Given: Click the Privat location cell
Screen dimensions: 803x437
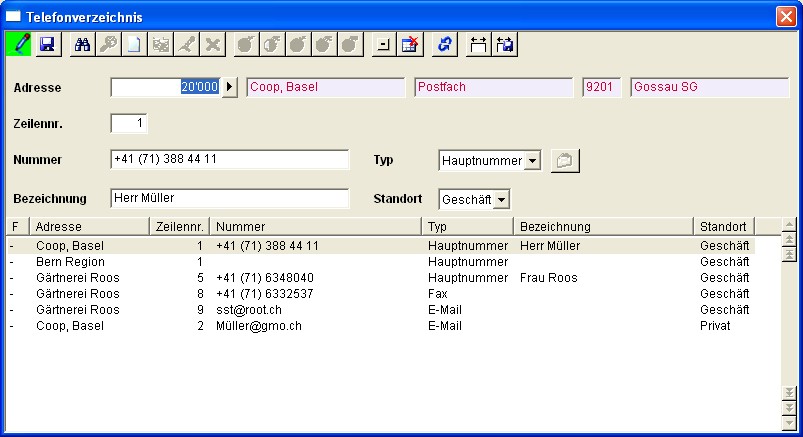Looking at the screenshot, I should [715, 326].
